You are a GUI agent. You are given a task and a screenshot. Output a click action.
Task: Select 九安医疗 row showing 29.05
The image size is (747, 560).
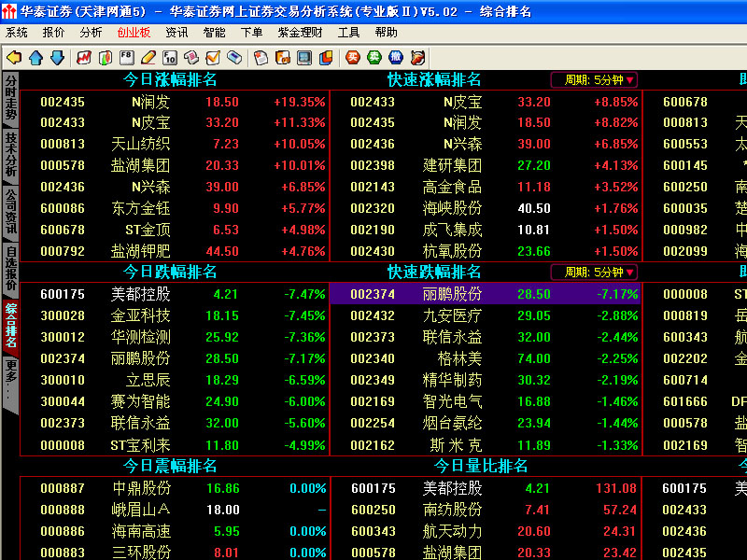tap(486, 315)
